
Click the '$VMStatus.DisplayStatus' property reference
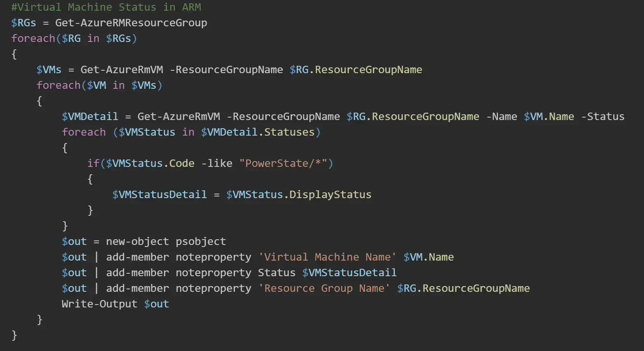pyautogui.click(x=299, y=194)
